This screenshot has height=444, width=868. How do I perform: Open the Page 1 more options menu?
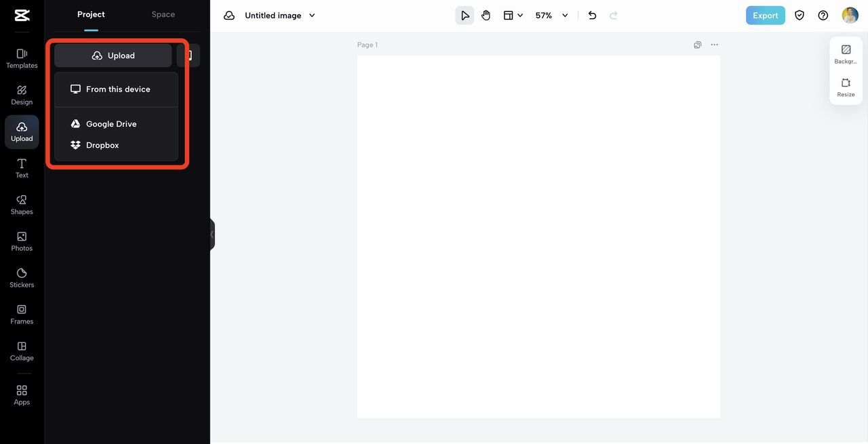tap(714, 45)
